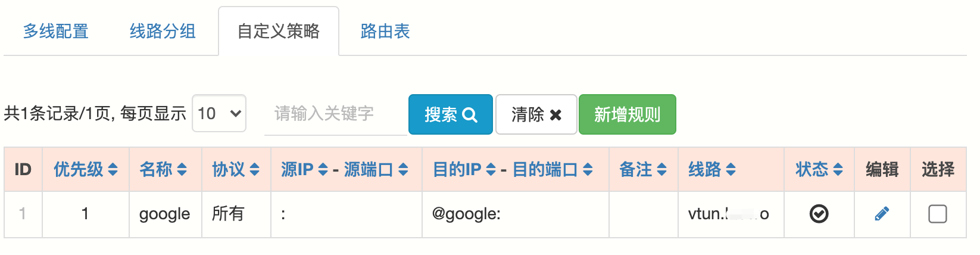Click the pencil edit icon for google rule
980x255 pixels.
pyautogui.click(x=882, y=214)
